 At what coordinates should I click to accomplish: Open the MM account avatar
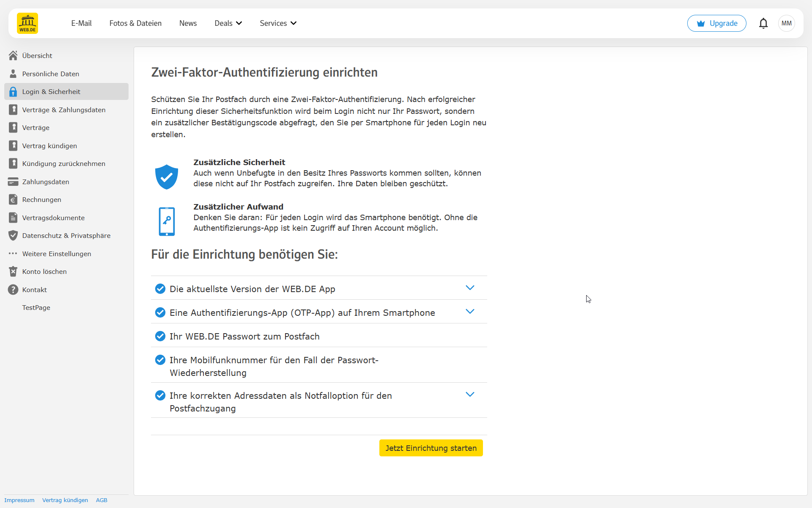pos(786,23)
